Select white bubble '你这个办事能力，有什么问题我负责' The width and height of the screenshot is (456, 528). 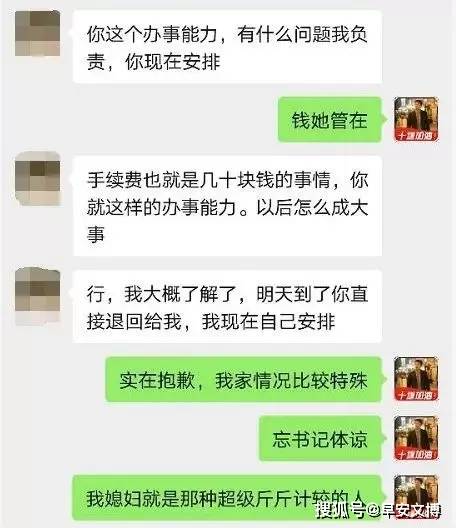pyautogui.click(x=227, y=46)
